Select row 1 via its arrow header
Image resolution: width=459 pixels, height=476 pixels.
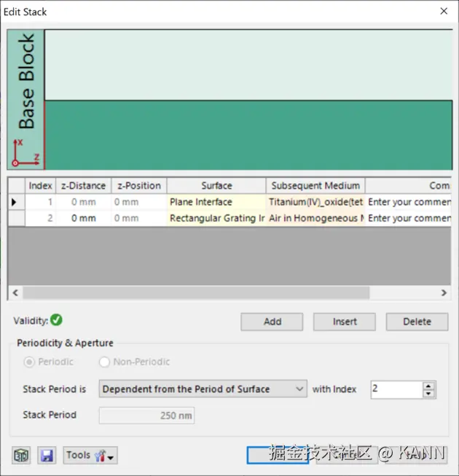click(x=16, y=202)
